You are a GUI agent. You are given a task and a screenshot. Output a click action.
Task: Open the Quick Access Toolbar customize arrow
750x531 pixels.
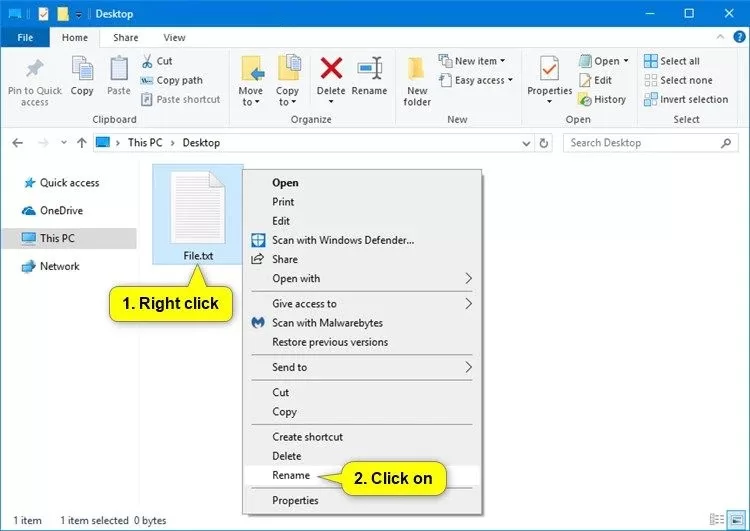(78, 14)
